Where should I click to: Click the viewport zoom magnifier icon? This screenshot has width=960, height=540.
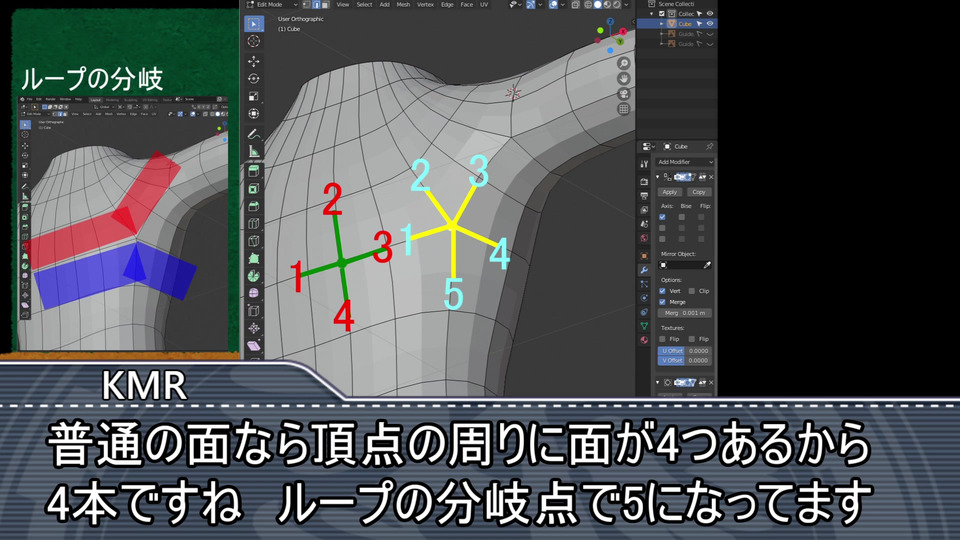[x=623, y=64]
